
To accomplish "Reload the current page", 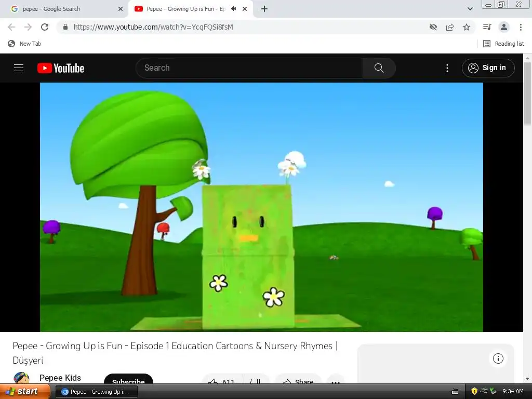I will coord(45,27).
